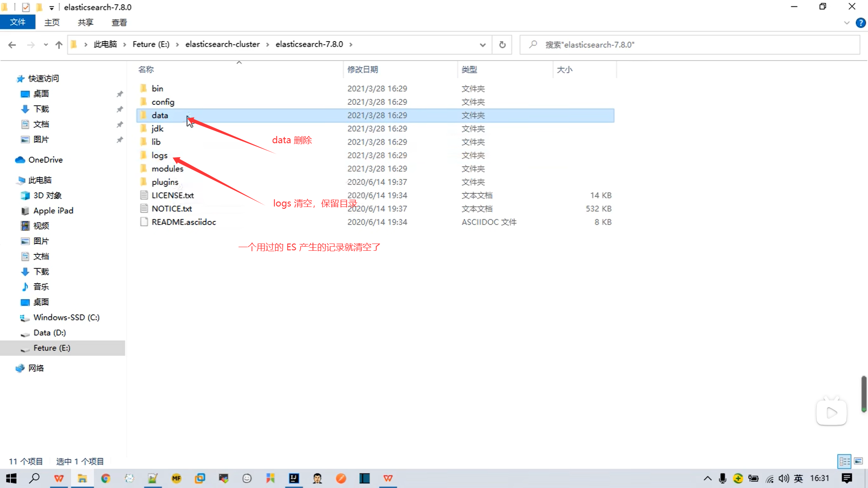This screenshot has height=488, width=868.
Task: Sort files by 修改日期 column header
Action: 363,69
